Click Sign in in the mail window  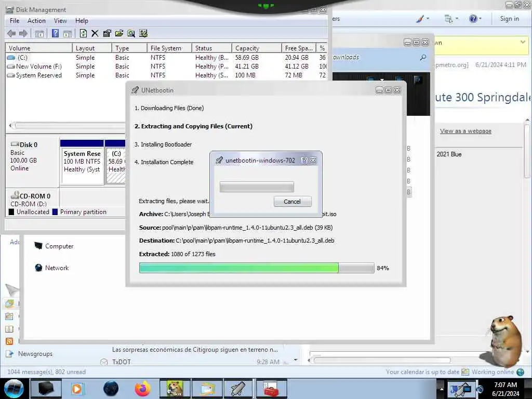[x=509, y=19]
